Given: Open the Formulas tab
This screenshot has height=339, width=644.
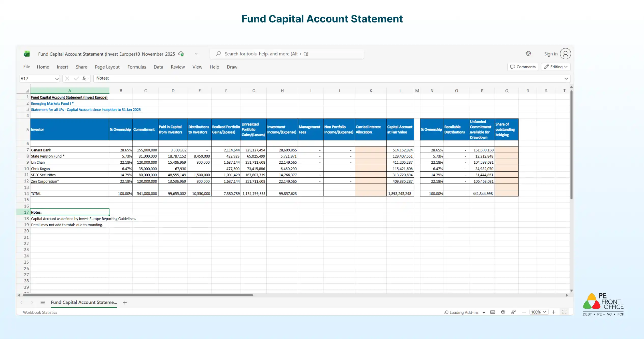Looking at the screenshot, I should point(137,67).
